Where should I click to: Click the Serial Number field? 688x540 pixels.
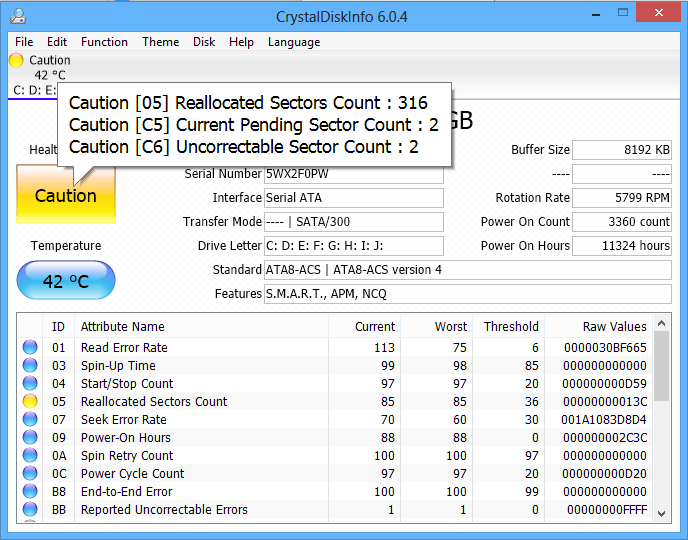353,174
